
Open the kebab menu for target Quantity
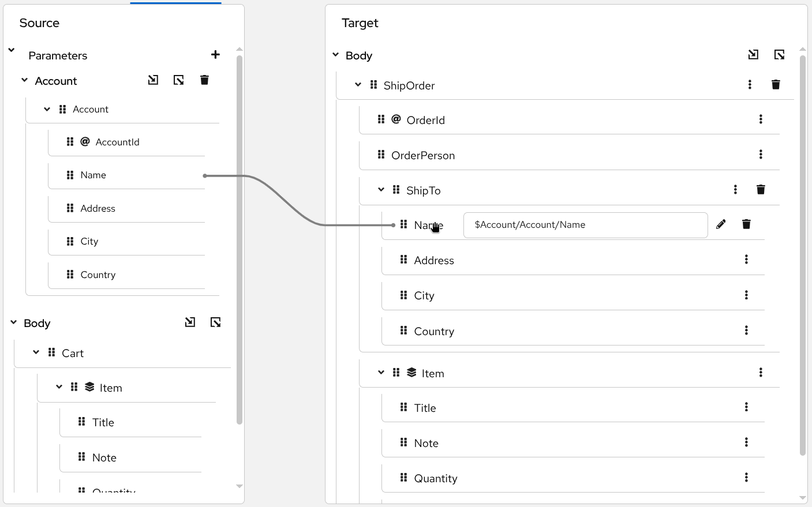pos(746,478)
